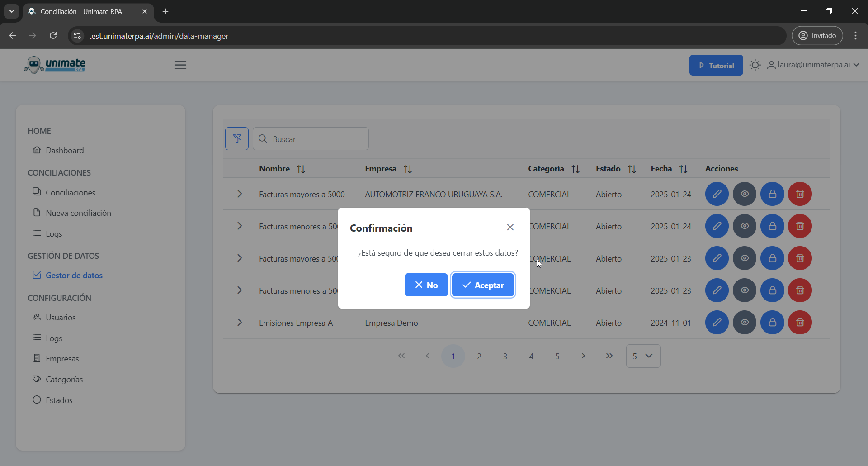The image size is (868, 466).
Task: Expand the first Facturas mayores a 5000 row
Action: [x=240, y=194]
